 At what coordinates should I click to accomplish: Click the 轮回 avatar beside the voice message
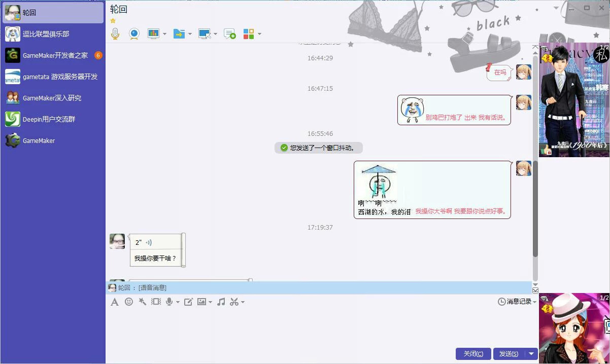coord(117,241)
